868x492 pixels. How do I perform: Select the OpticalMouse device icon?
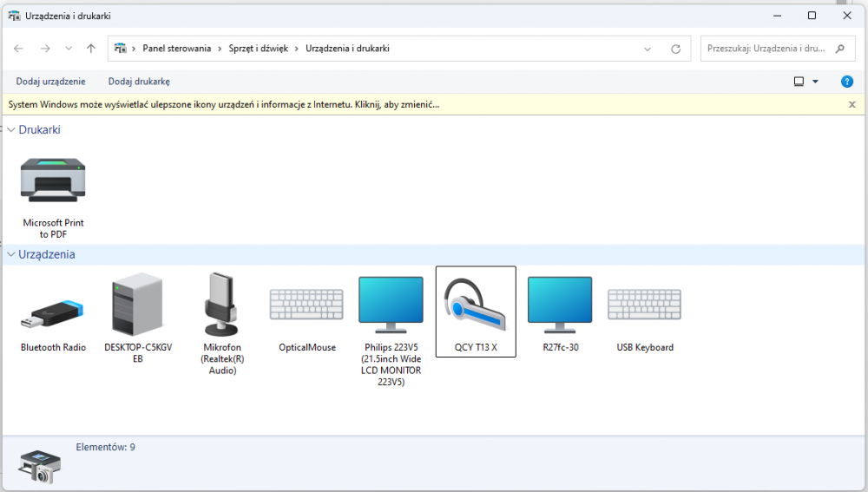coord(306,305)
